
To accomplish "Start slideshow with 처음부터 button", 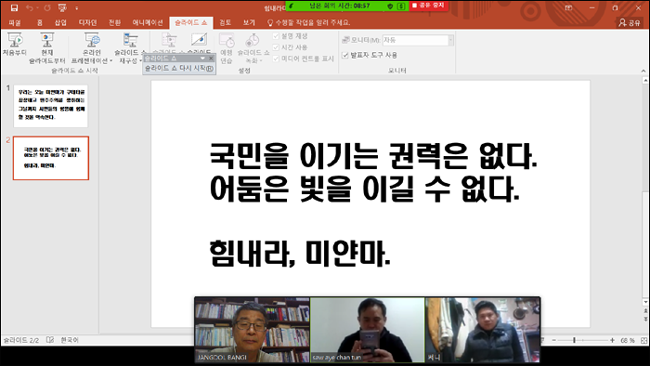I will pyautogui.click(x=15, y=44).
